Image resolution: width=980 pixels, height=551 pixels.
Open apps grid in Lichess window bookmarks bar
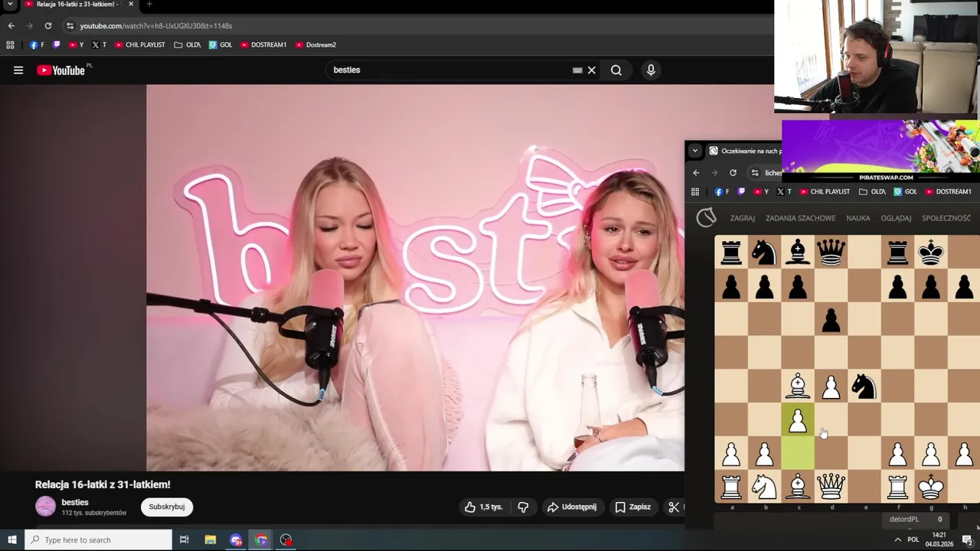pos(695,192)
